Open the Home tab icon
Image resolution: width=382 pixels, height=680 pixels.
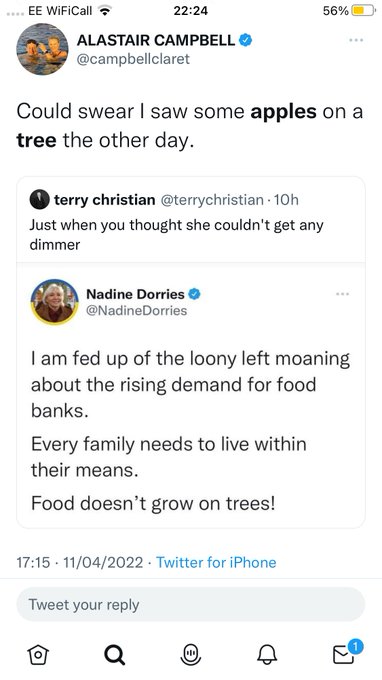[x=38, y=654]
